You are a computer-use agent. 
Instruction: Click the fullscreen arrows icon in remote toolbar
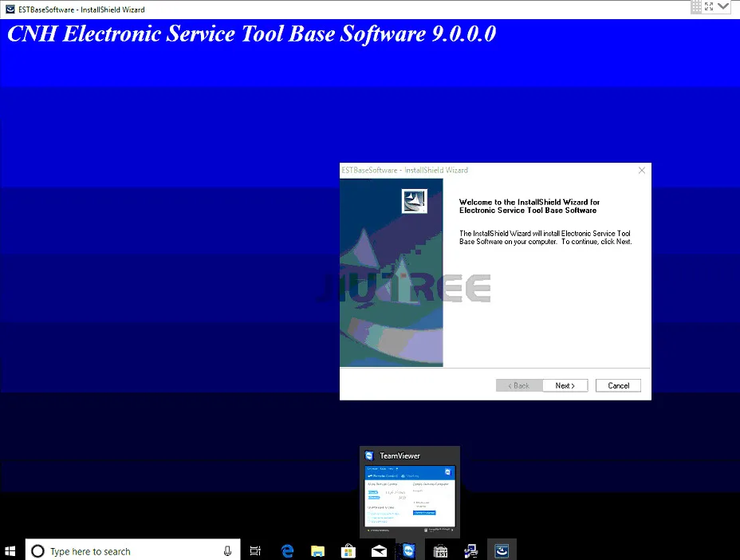709,6
